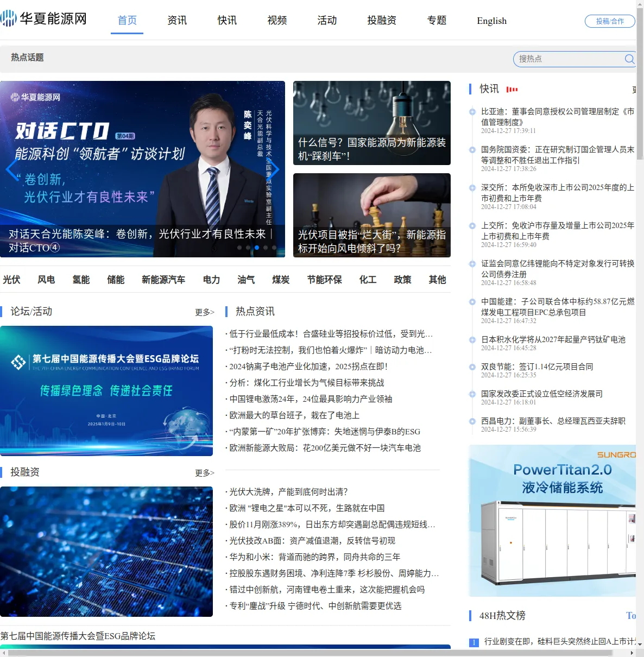Open 上交所 免收沪市 news flash
Image resolution: width=644 pixels, height=657 pixels.
(558, 231)
